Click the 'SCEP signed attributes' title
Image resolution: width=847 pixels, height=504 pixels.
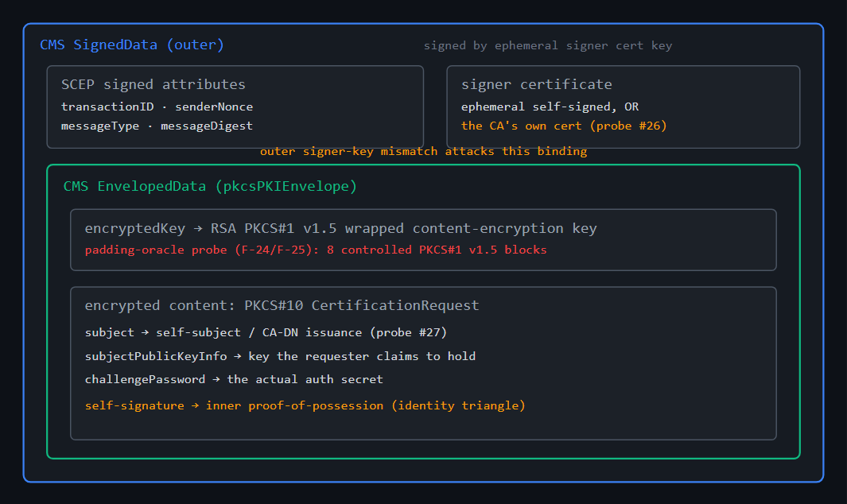tap(153, 84)
